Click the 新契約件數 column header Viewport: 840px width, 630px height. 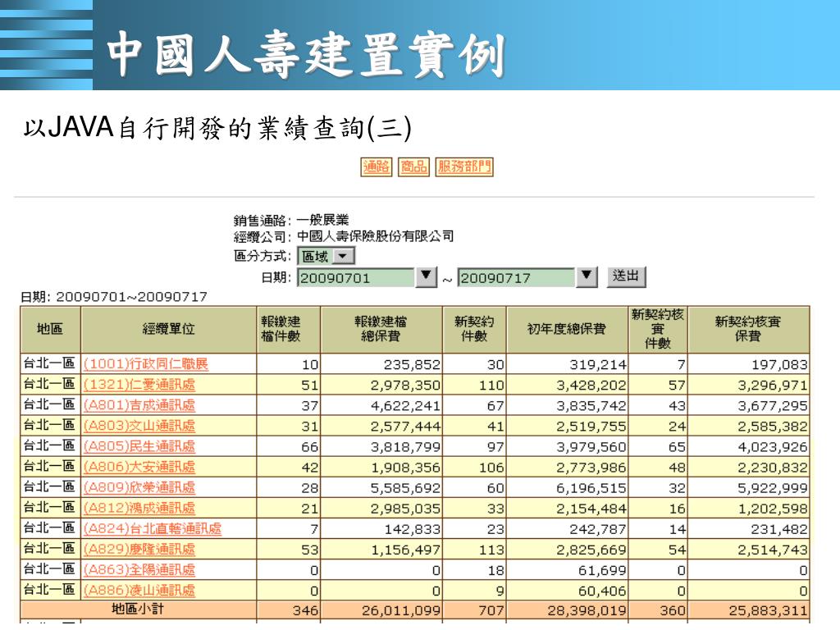click(474, 329)
